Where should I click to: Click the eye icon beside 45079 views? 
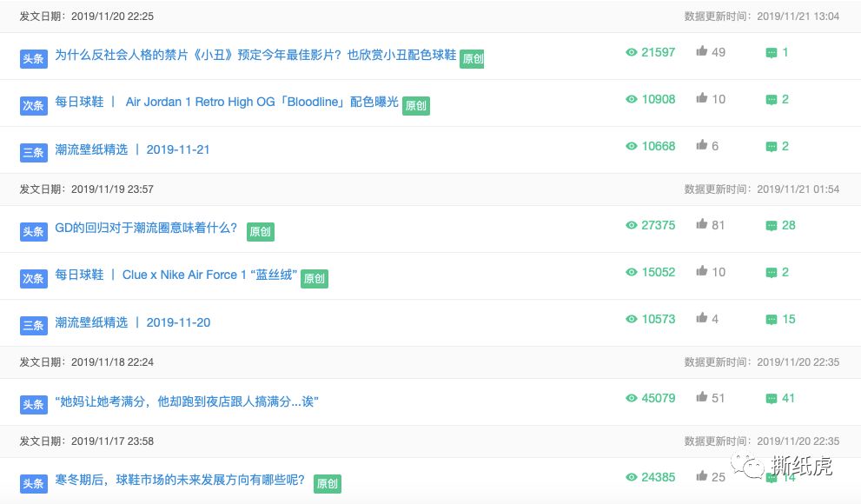[x=631, y=398]
